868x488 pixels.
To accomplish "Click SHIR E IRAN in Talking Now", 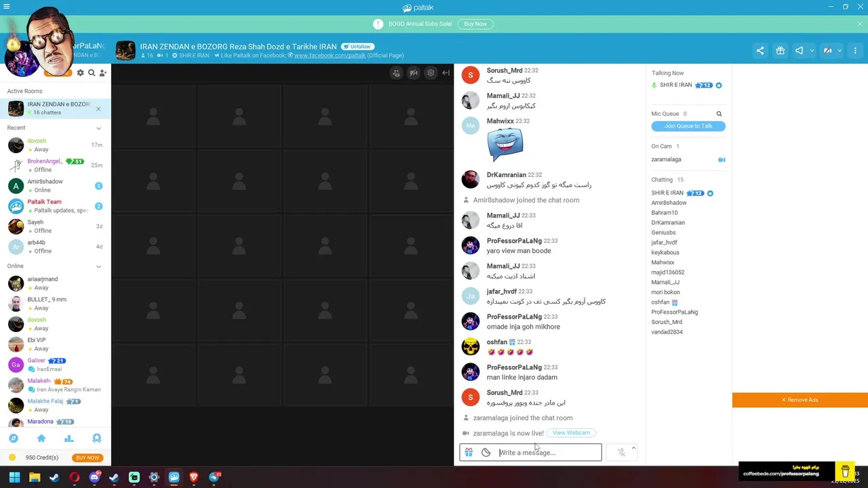I will (675, 85).
